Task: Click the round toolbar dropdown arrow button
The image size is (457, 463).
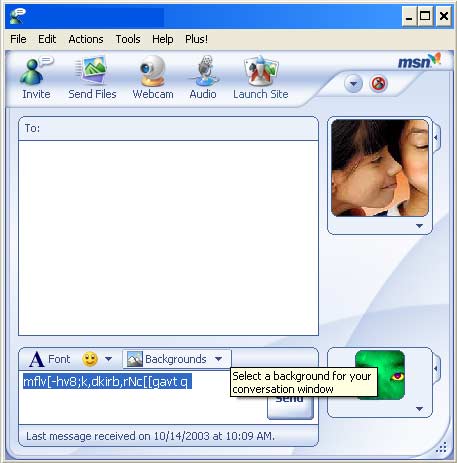Action: click(x=353, y=83)
